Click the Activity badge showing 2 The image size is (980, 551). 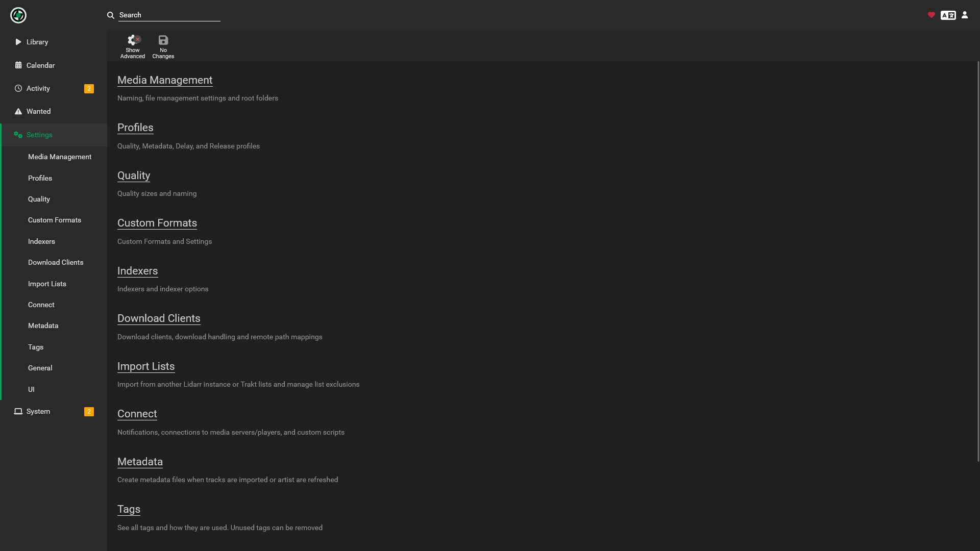coord(89,89)
